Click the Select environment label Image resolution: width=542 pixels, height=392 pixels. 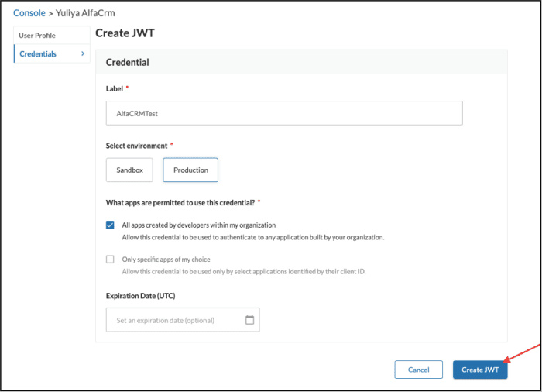tap(136, 146)
